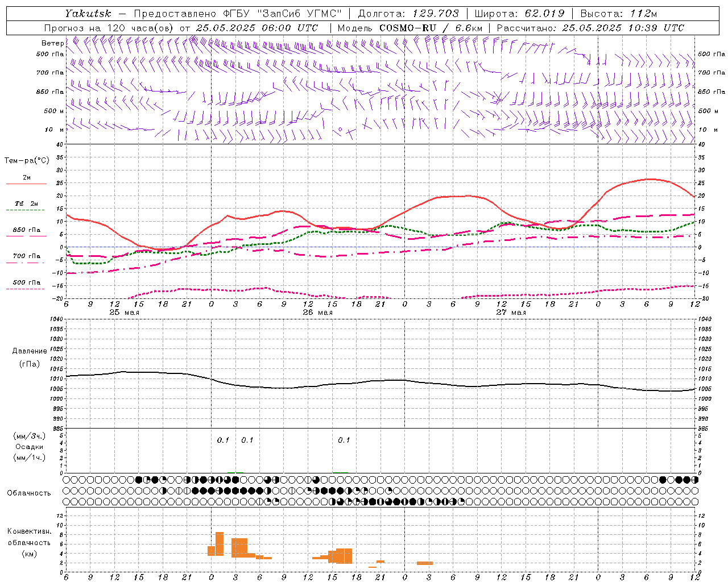Viewport: 728px width, 582px height.
Task: Click the (км) unit label of the convective panel
Action: (30, 554)
